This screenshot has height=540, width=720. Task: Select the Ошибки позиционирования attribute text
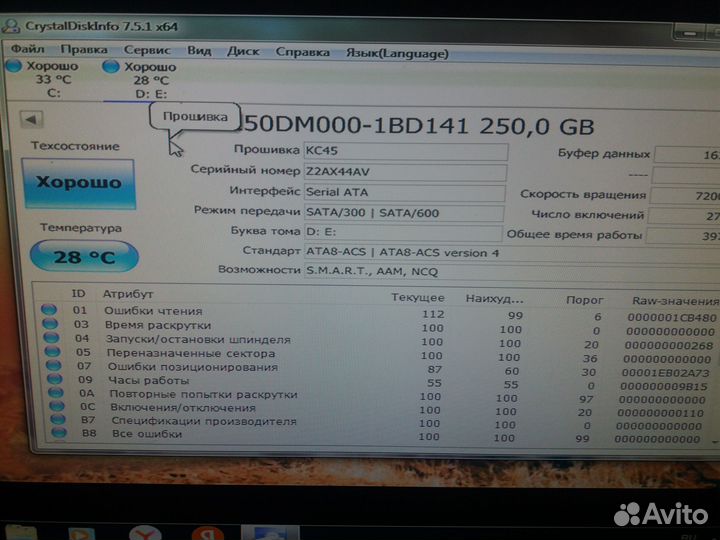click(193, 367)
